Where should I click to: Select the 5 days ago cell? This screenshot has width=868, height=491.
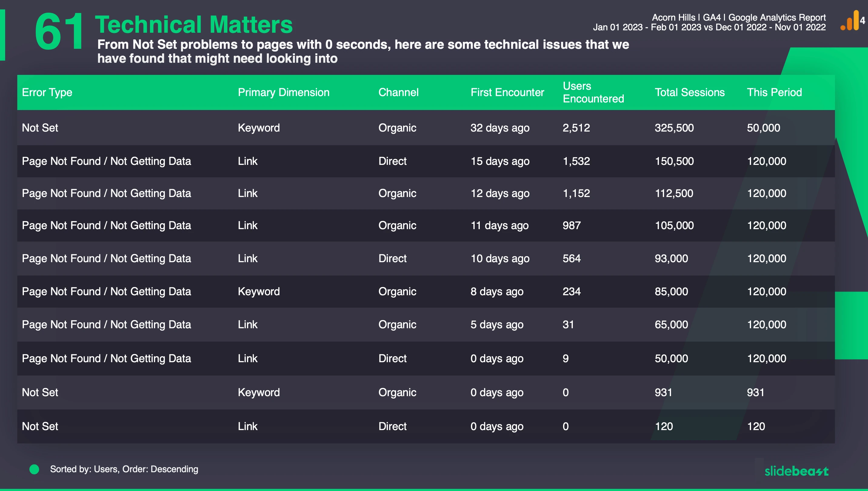click(497, 324)
